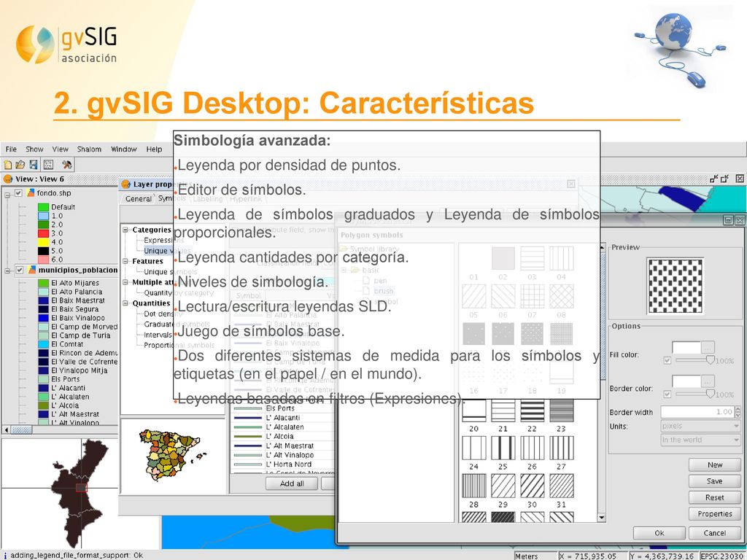Pick polygon fill pattern 21
The width and height of the screenshot is (747, 560).
pos(503,410)
